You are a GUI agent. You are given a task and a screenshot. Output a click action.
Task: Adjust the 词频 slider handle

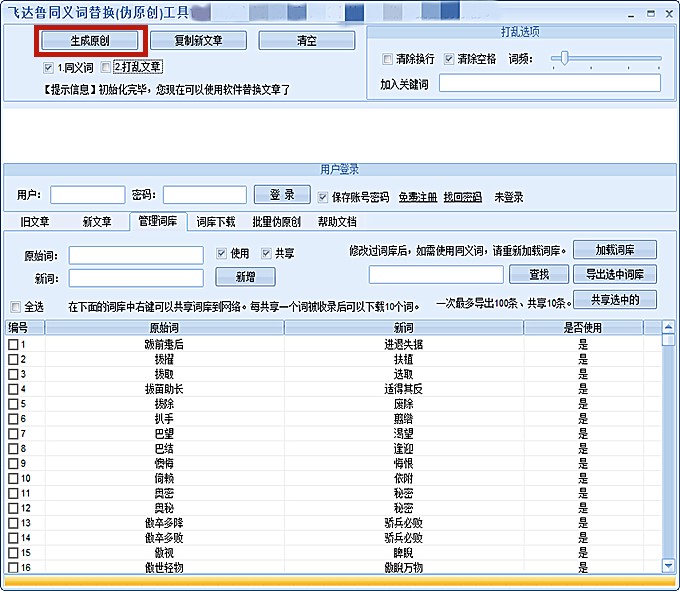click(x=564, y=58)
